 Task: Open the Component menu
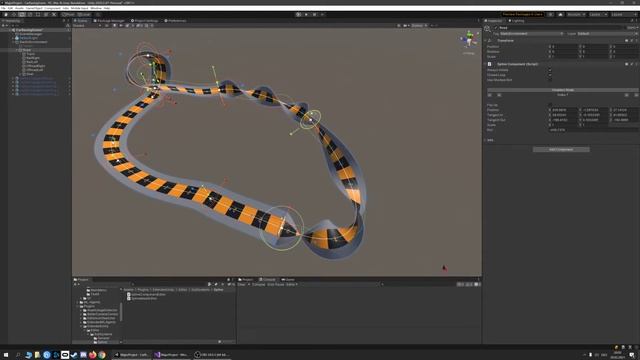click(x=52, y=8)
